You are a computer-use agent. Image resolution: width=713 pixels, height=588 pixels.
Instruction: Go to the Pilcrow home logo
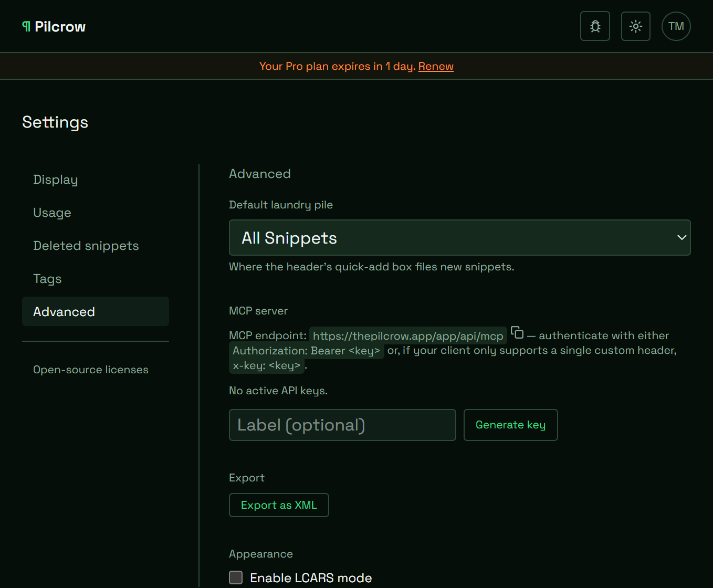click(x=54, y=27)
